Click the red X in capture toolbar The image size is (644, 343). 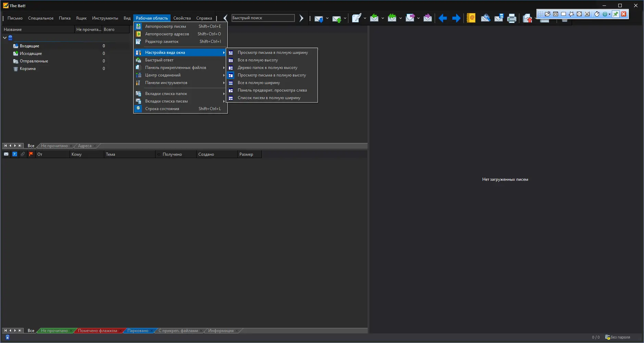pyautogui.click(x=624, y=14)
